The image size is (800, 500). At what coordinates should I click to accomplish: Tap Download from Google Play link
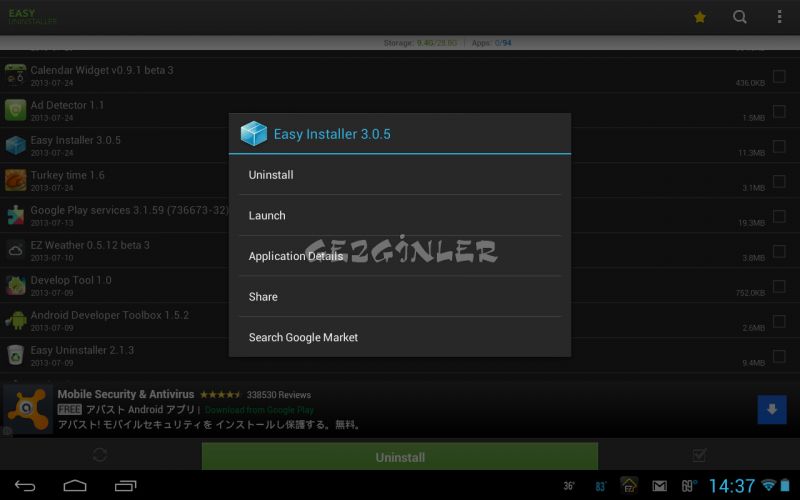tap(259, 410)
